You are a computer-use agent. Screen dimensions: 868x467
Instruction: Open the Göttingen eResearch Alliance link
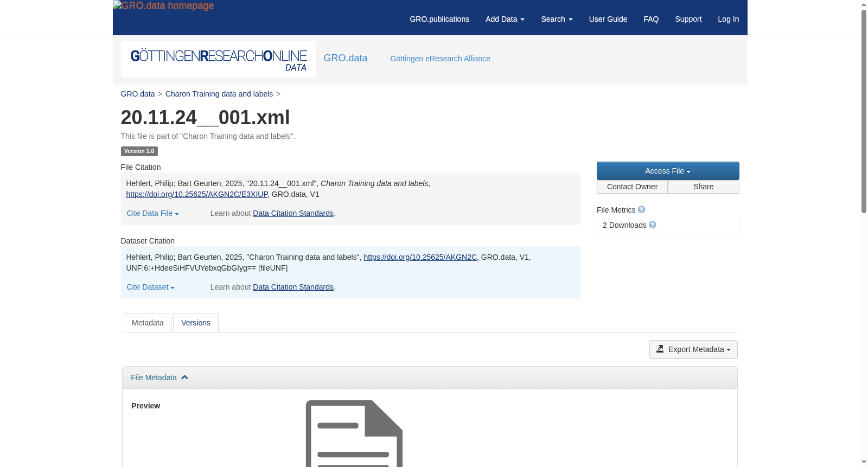tap(441, 59)
